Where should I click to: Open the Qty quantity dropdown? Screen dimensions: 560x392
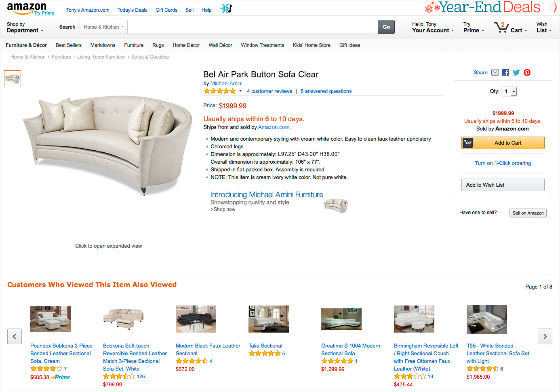click(509, 92)
